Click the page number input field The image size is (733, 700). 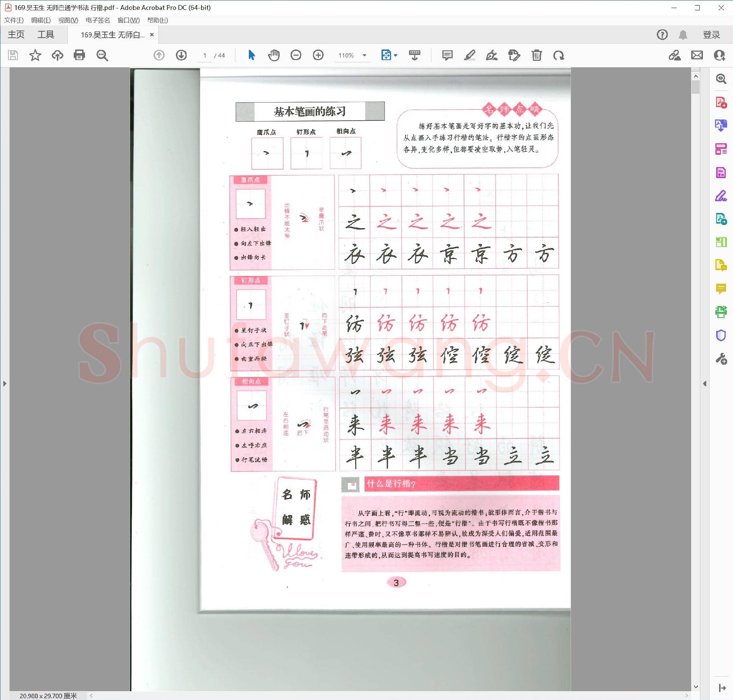[x=205, y=55]
